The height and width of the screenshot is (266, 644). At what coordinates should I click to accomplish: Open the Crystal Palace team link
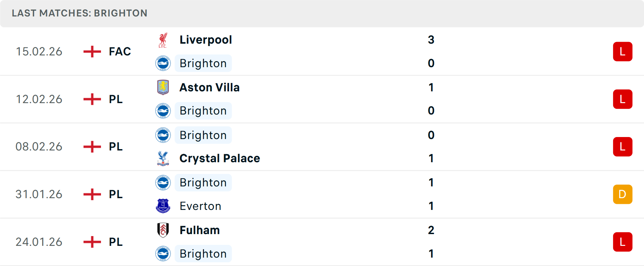tap(220, 159)
